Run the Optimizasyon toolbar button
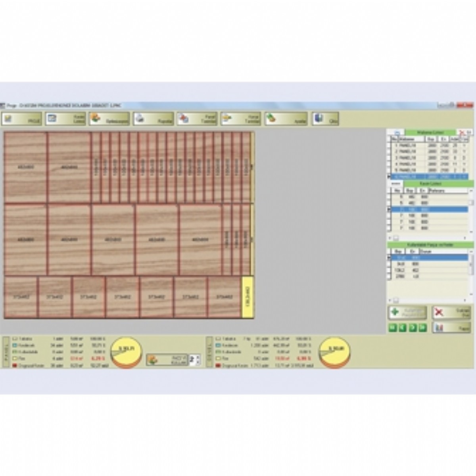 (109, 119)
